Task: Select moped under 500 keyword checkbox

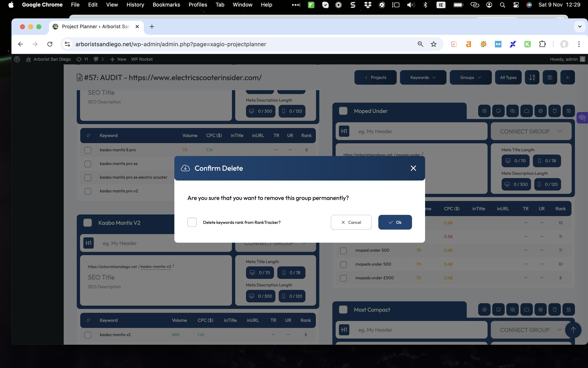Action: 343,250
